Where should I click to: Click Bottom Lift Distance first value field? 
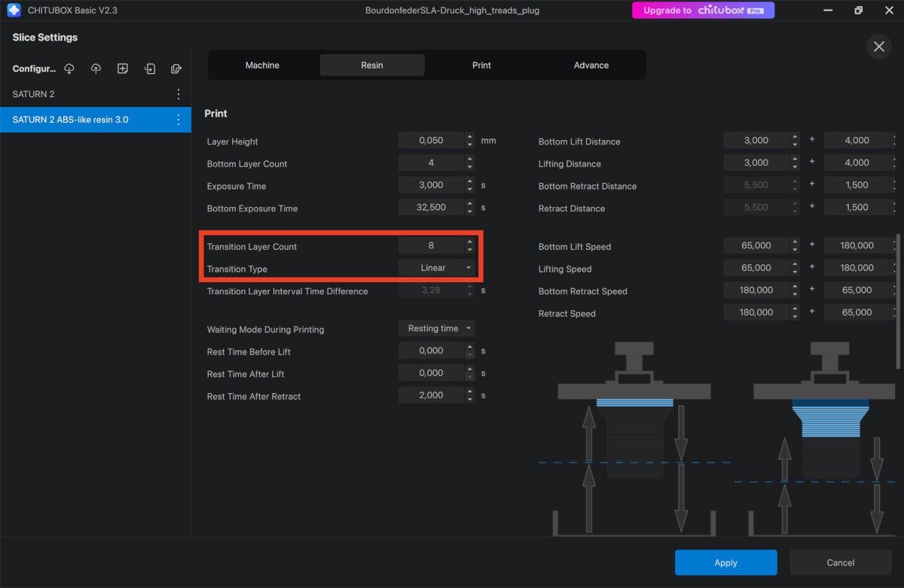click(x=756, y=140)
